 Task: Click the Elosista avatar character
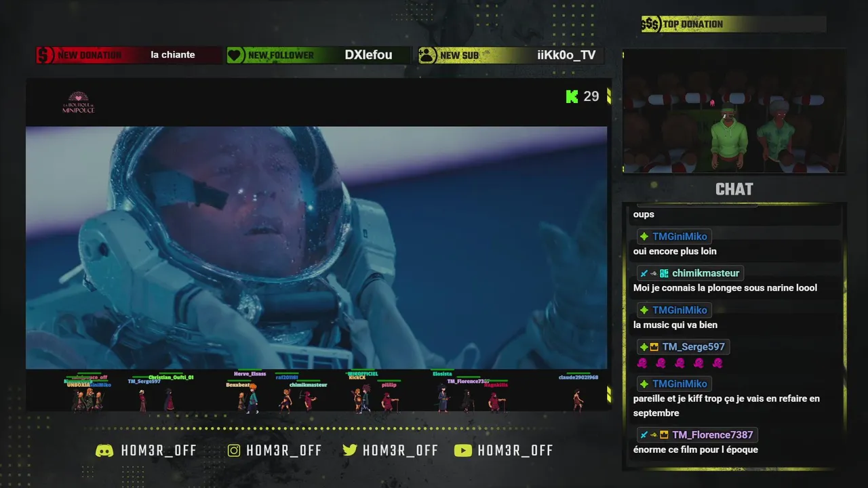pyautogui.click(x=442, y=398)
